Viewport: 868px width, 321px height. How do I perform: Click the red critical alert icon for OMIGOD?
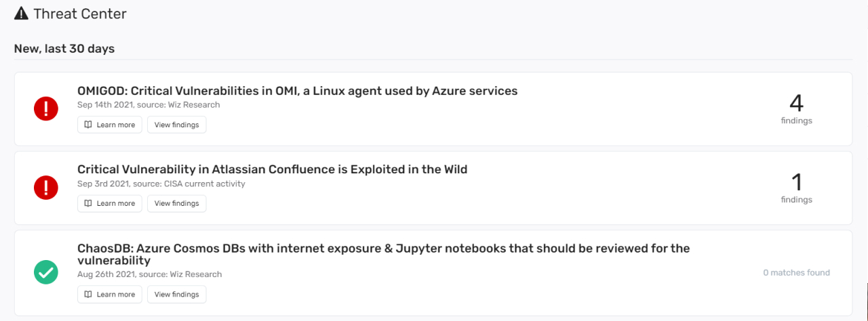[x=46, y=108]
